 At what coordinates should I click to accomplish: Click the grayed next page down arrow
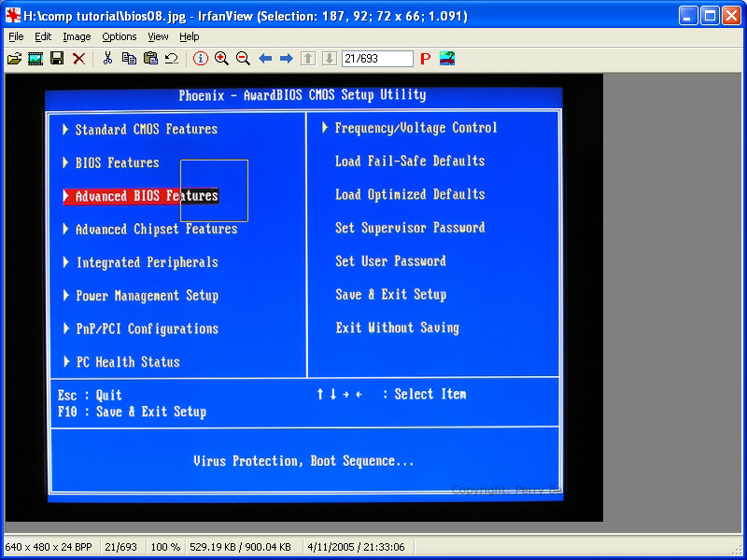point(330,59)
